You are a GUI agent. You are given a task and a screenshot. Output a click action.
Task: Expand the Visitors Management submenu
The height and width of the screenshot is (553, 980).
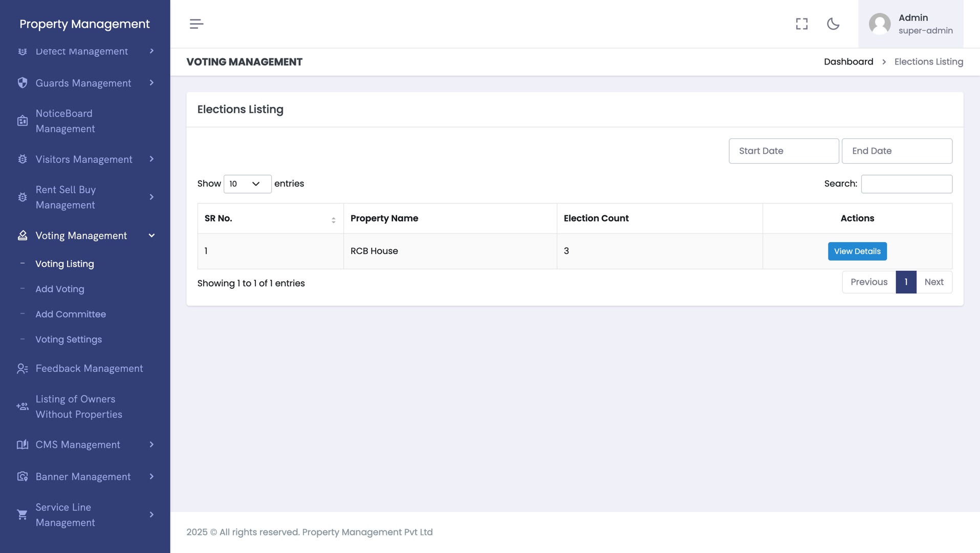[151, 159]
